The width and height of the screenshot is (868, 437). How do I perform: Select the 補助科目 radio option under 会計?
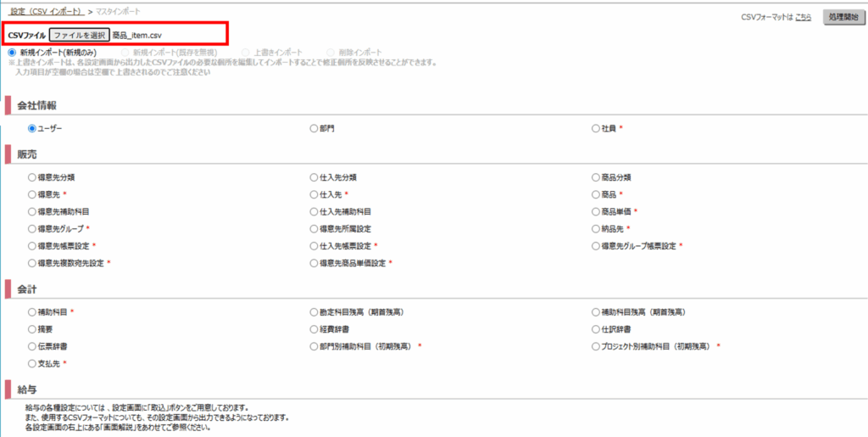[x=32, y=312]
